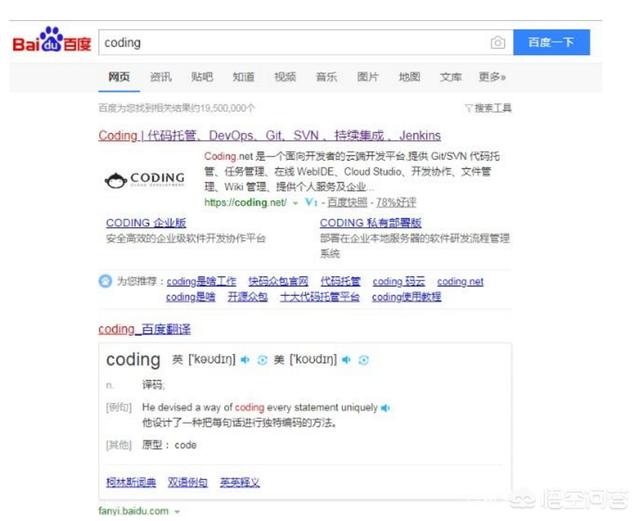Screen dimensions: 640x521
Task: Open the coding_百度翻译 result title
Action: click(x=144, y=329)
